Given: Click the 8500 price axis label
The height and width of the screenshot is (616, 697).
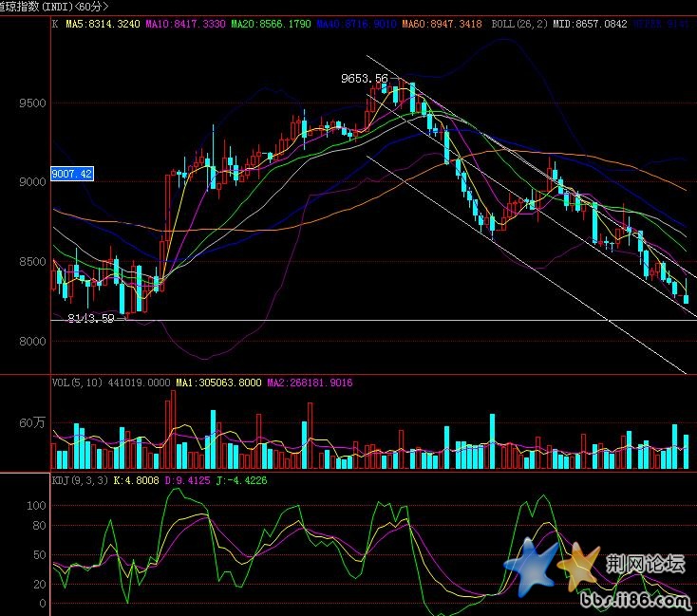Looking at the screenshot, I should tap(32, 261).
